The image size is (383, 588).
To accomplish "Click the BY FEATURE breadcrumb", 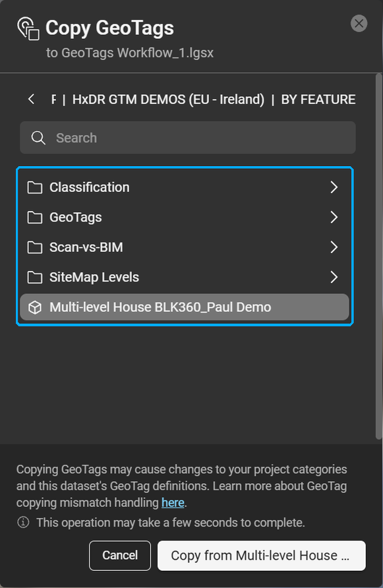I will (318, 100).
